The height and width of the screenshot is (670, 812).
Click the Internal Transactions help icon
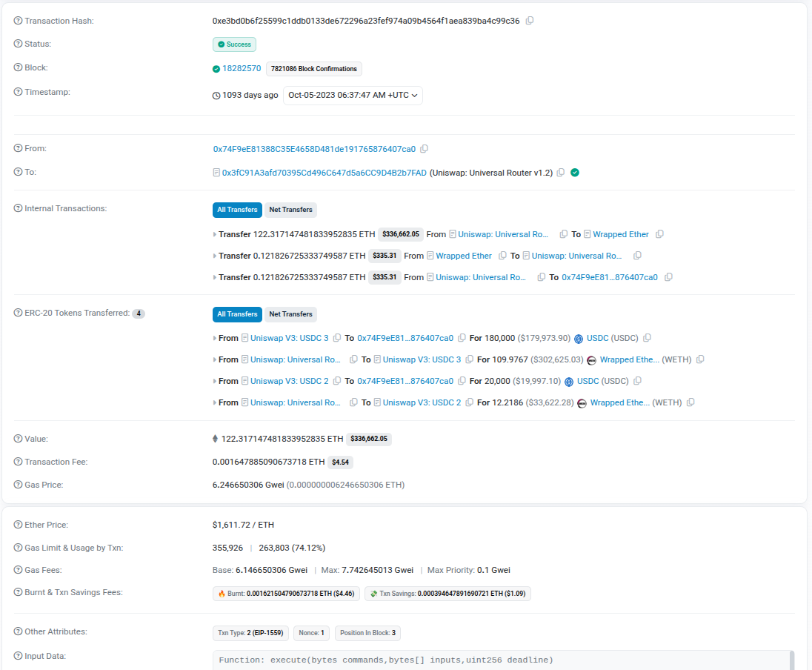[x=18, y=208]
